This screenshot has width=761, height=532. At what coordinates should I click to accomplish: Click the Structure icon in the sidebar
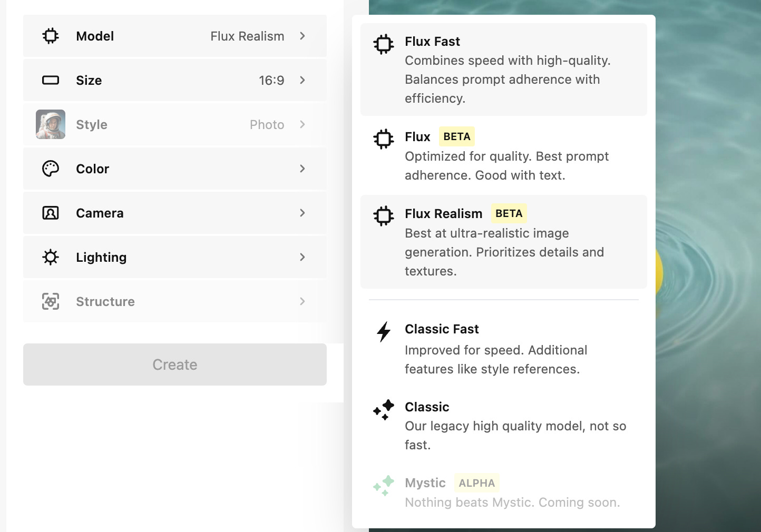[50, 301]
